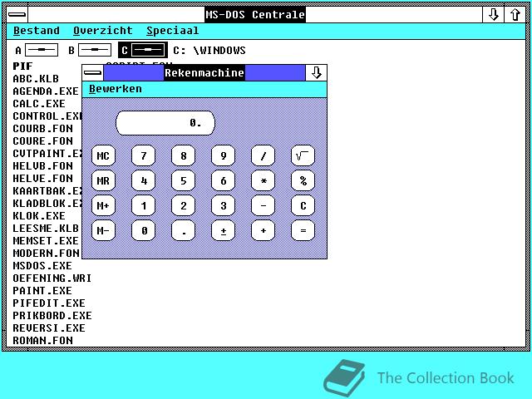Click the MS-DOS Centrale title bar
532x399 pixels.
(x=255, y=15)
